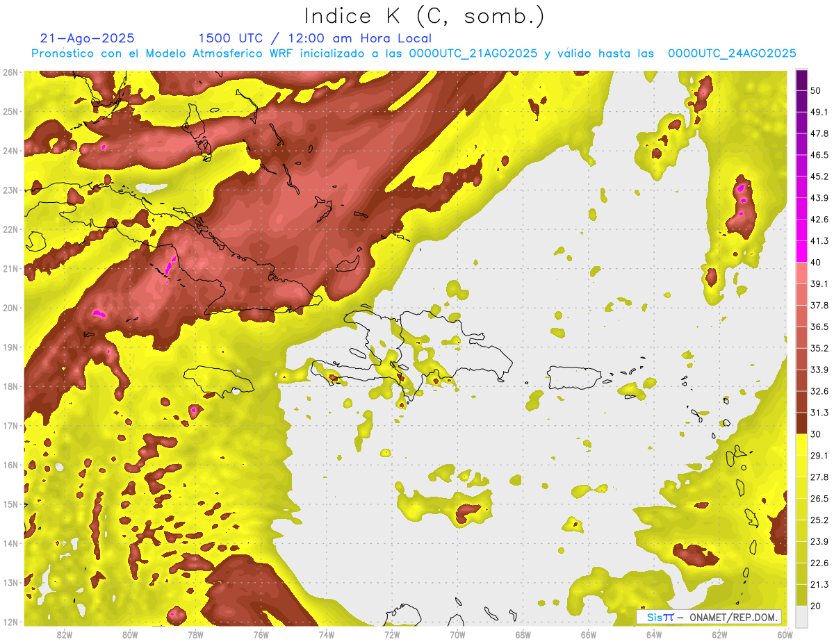Click the 33.9 value on the color scale
Screen dimensions: 834x644
[819, 370]
